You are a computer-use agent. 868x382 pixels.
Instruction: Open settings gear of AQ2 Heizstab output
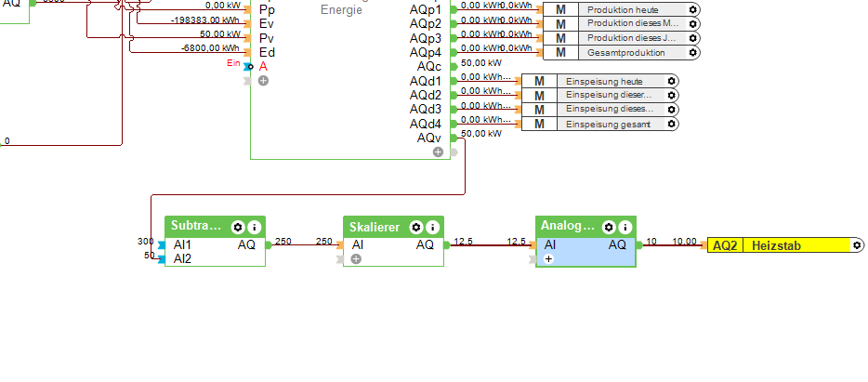(x=857, y=245)
